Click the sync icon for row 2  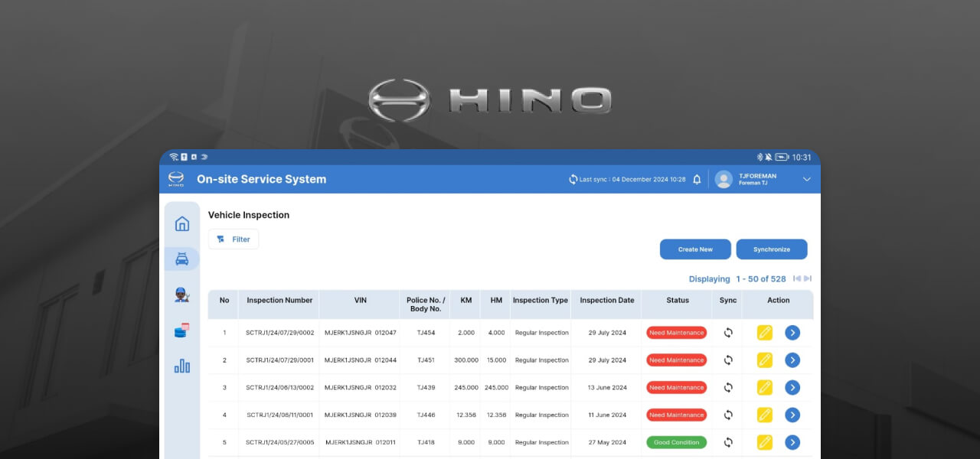(728, 360)
